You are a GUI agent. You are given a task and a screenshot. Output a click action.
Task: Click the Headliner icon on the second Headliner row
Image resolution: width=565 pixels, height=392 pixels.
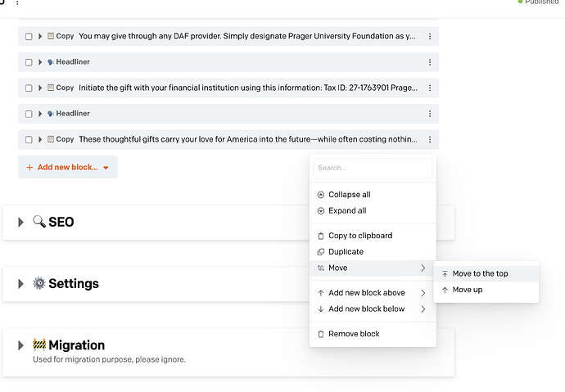point(51,114)
